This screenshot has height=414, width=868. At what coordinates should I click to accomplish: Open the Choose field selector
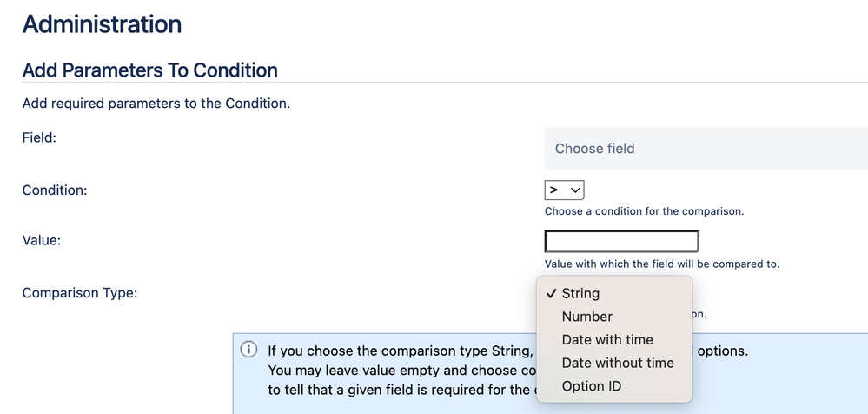(704, 149)
